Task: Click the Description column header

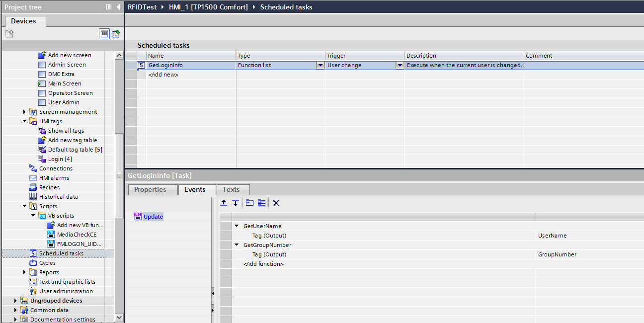Action: pos(465,56)
